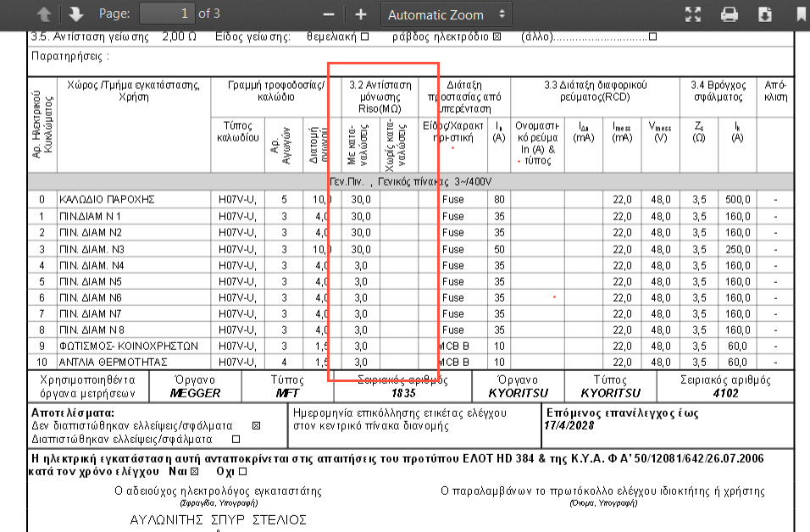Click the date '17/4/2028'

point(569,425)
